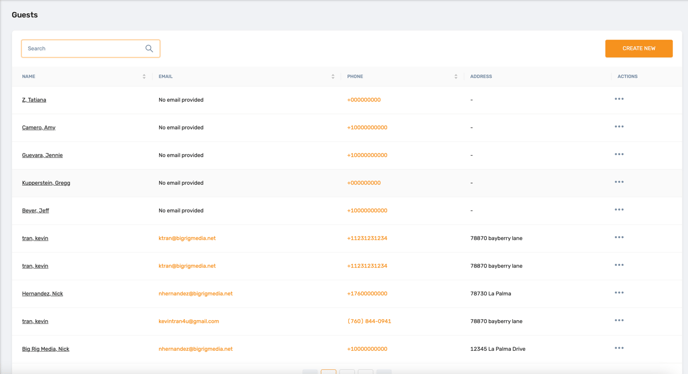Open guest Kupperstein, Gregg
Screen dimensions: 688x374
click(46, 183)
